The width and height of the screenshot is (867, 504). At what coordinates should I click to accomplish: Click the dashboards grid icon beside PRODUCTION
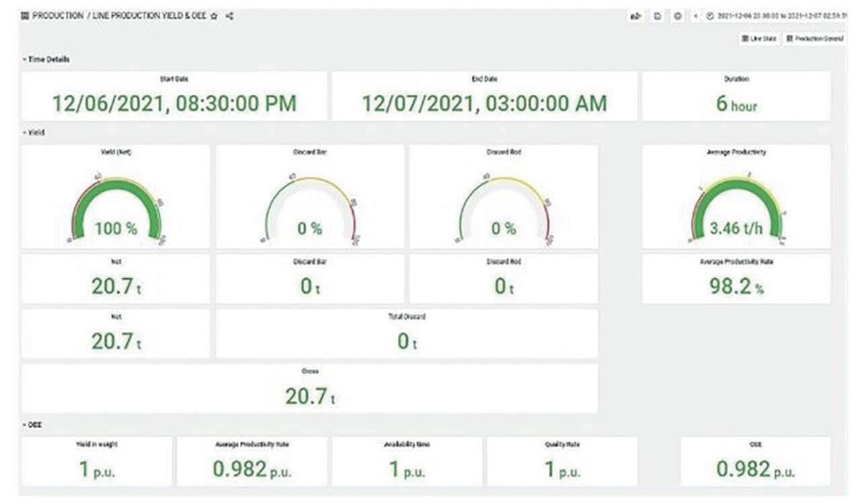(26, 15)
